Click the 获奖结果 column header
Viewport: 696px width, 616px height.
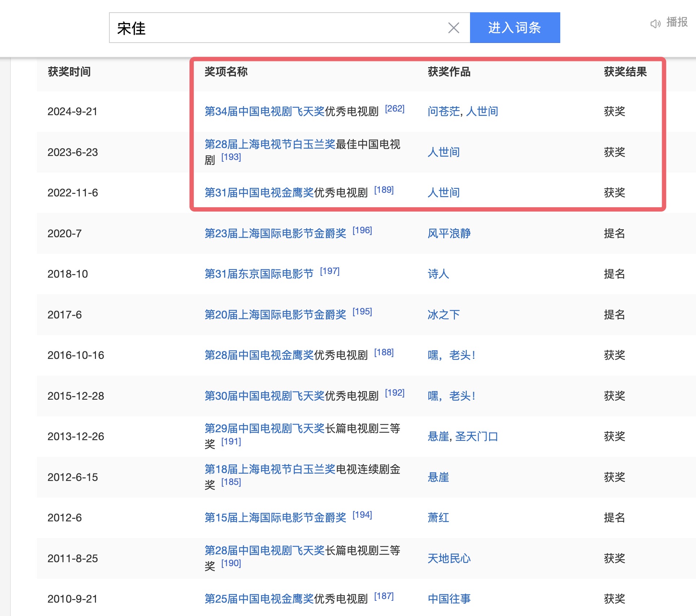pos(625,72)
